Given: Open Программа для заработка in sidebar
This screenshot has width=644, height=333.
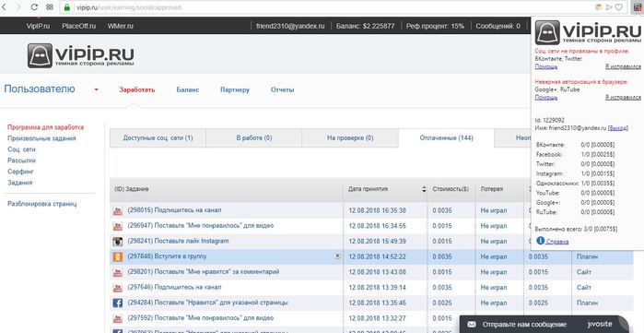Looking at the screenshot, I should tap(45, 127).
